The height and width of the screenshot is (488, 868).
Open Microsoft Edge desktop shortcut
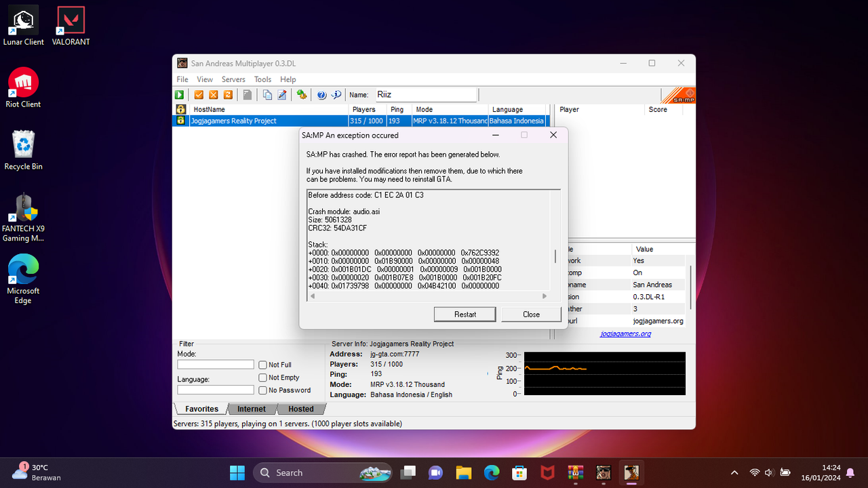[23, 279]
